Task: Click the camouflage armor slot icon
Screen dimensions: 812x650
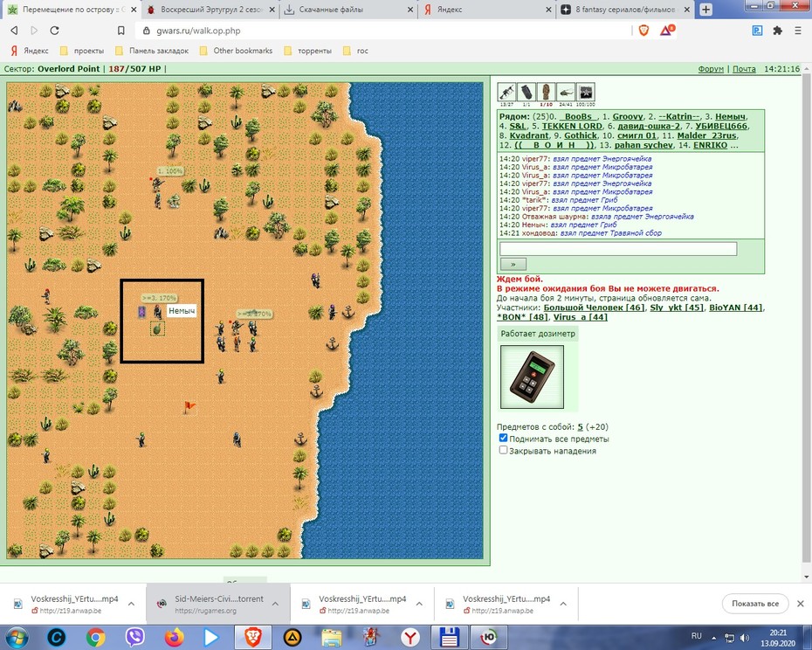Action: [546, 92]
